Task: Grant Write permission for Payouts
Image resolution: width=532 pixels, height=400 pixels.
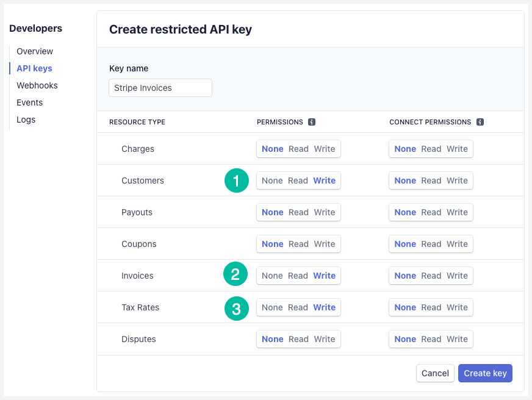Action: point(324,212)
